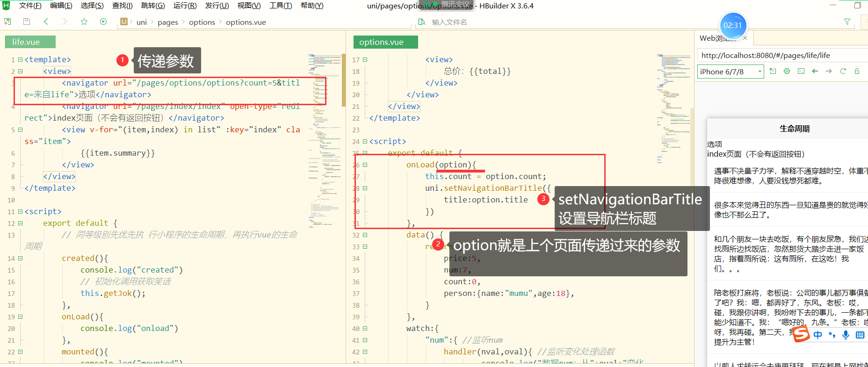Open the 工具(T) menu

point(281,6)
